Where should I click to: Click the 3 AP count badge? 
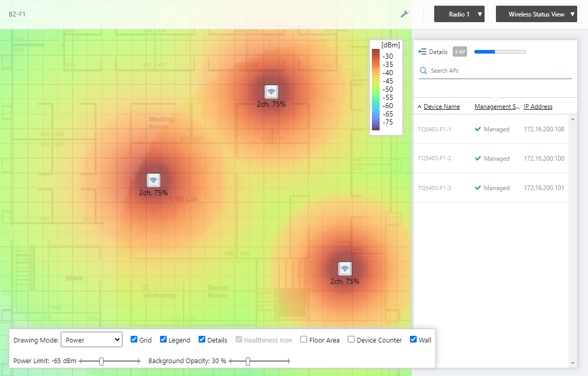(459, 52)
